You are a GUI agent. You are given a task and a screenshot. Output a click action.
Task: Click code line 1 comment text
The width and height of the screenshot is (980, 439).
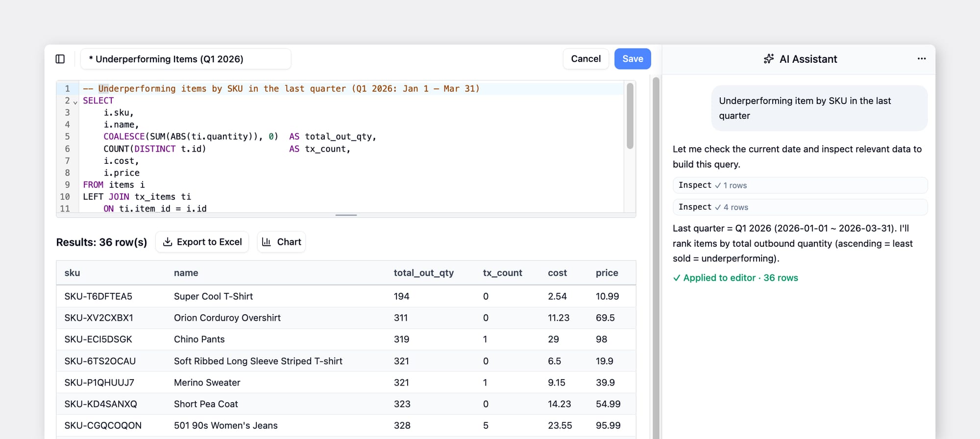(281, 89)
